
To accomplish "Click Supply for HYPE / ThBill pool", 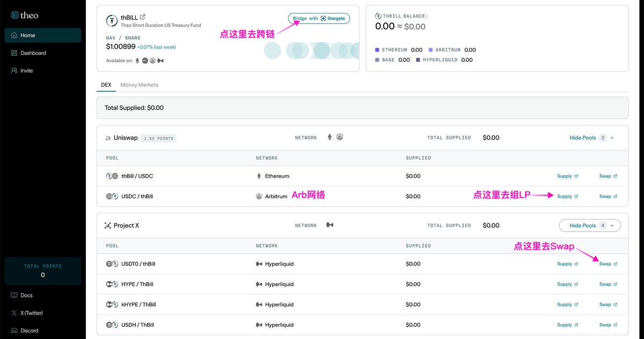I will click(x=567, y=284).
